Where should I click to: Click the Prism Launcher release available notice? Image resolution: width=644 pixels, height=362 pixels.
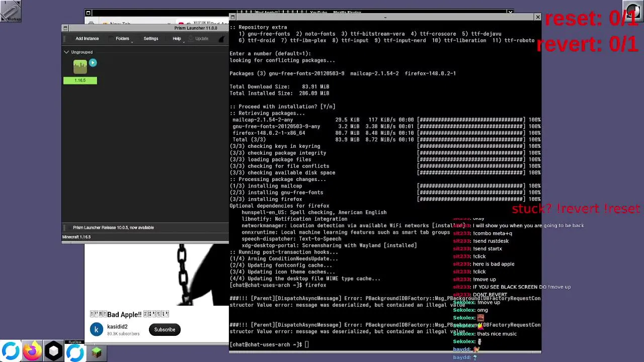pos(113,228)
